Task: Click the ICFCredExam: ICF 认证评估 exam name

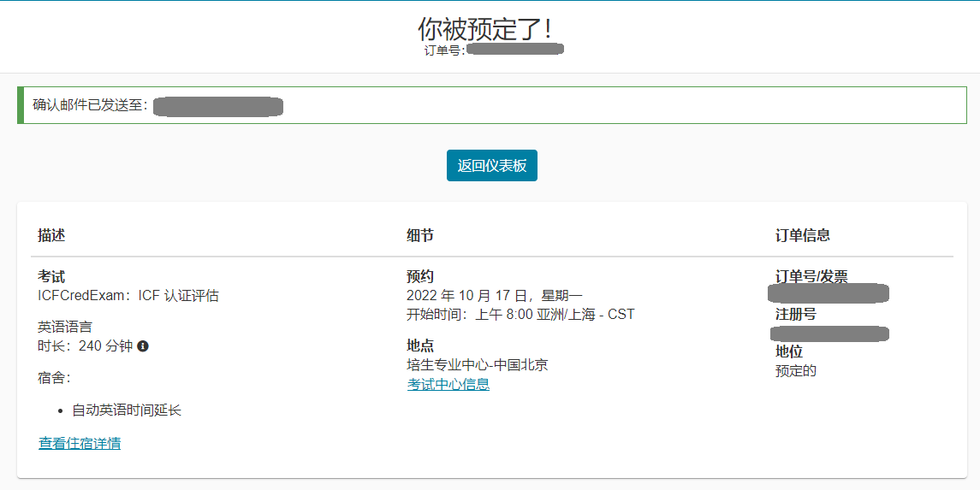Action: pos(128,296)
